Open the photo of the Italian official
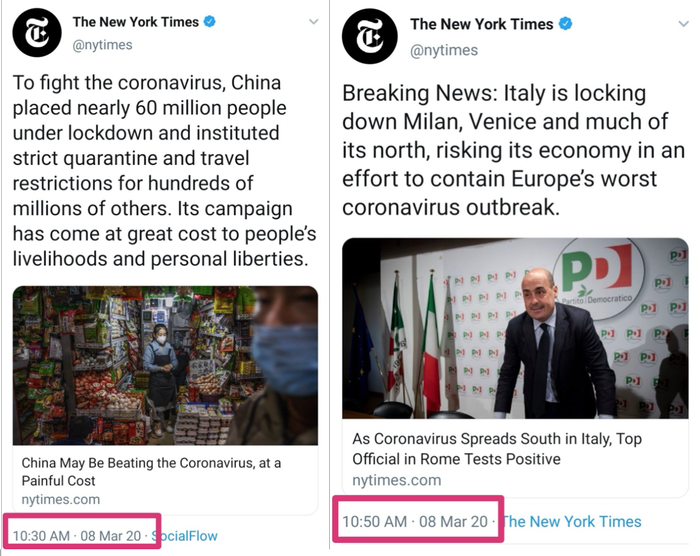The image size is (700, 556). pyautogui.click(x=515, y=328)
